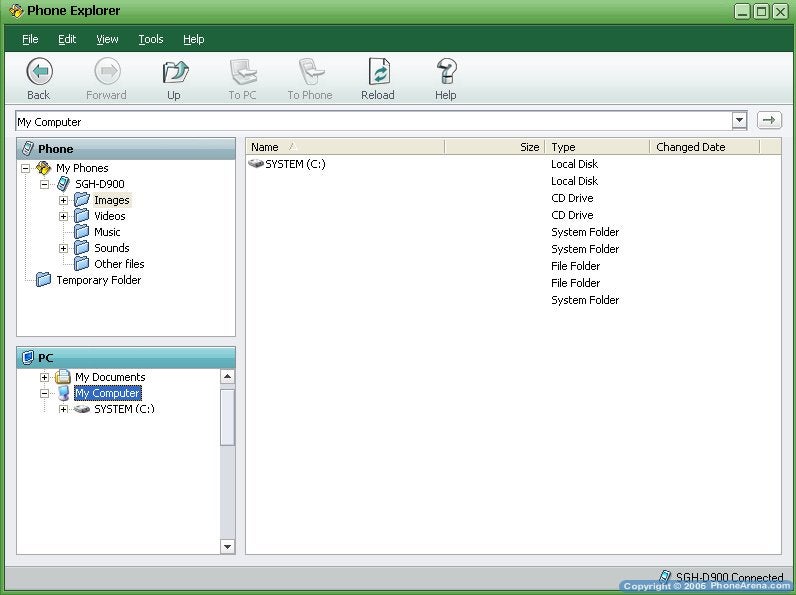796x595 pixels.
Task: Select the Other files label
Action: pyautogui.click(x=119, y=264)
